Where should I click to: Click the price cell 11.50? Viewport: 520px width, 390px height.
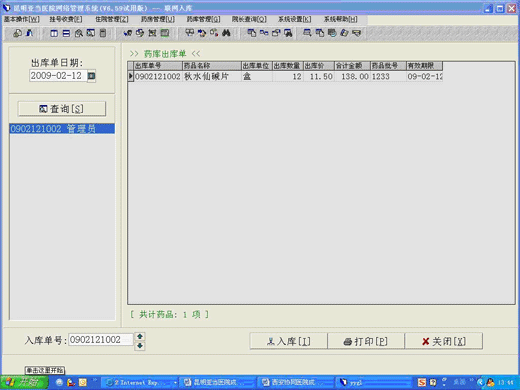click(319, 77)
